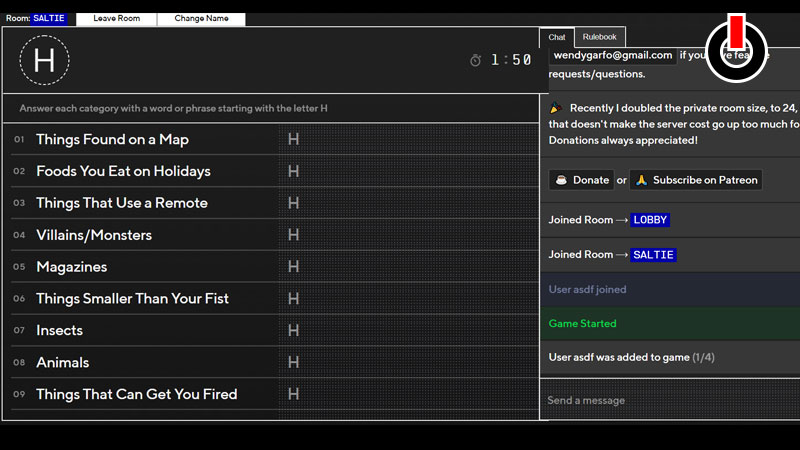Click answer field for Insects
The height and width of the screenshot is (450, 800).
click(x=408, y=330)
